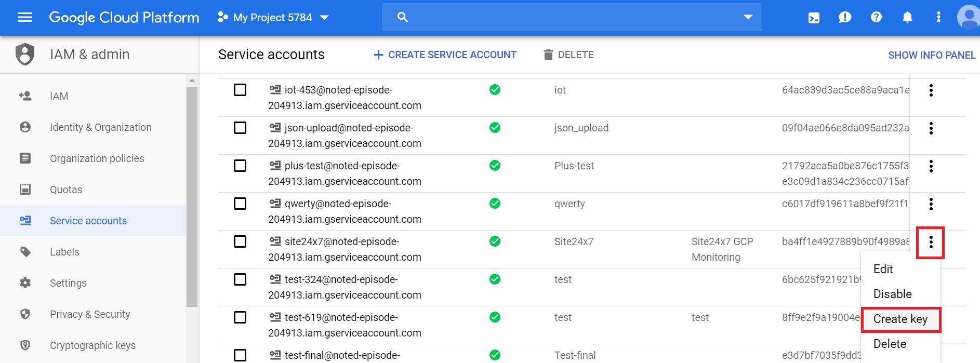Check the test-324 account checkbox
This screenshot has height=363, width=980.
click(240, 279)
